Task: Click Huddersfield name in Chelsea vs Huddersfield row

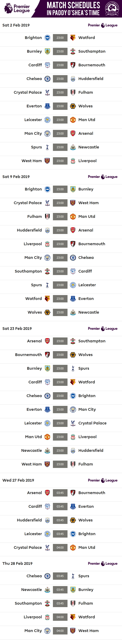Action: pyautogui.click(x=91, y=79)
